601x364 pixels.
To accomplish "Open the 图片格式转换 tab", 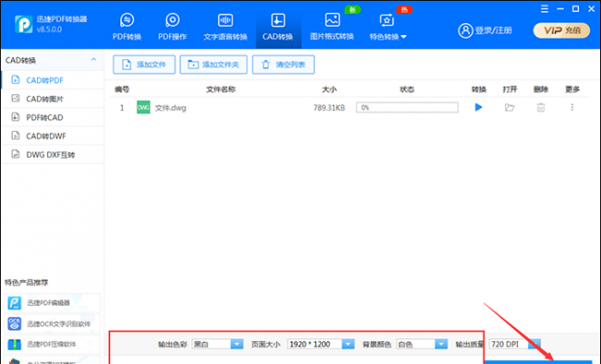I will pos(332,27).
